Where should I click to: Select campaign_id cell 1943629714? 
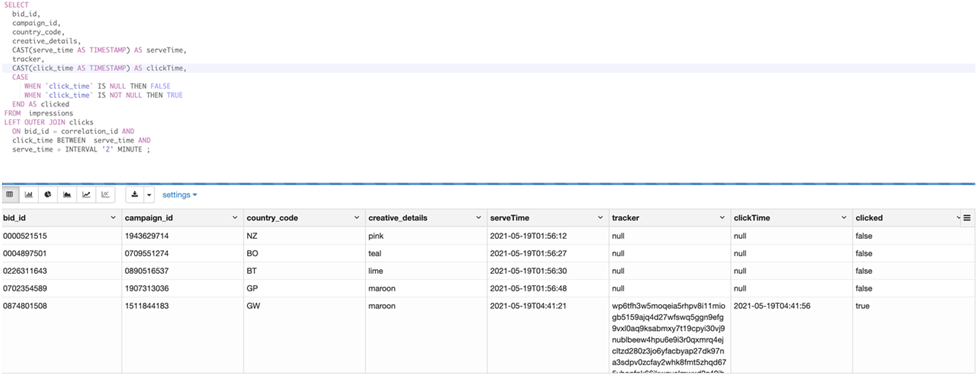(x=182, y=236)
